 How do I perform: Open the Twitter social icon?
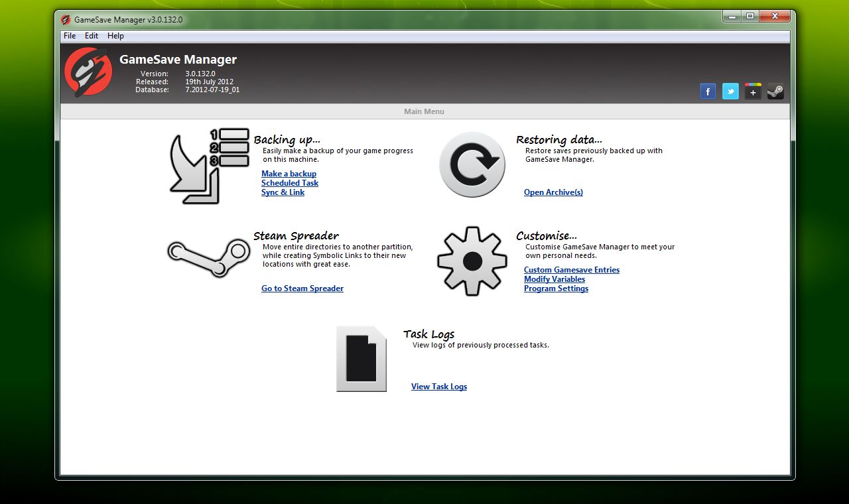730,92
